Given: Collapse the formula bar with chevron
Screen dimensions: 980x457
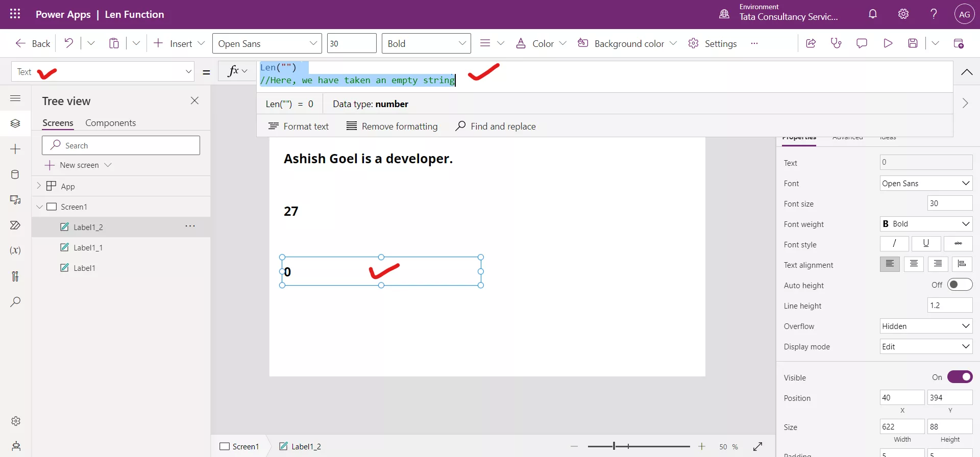Looking at the screenshot, I should pyautogui.click(x=966, y=72).
